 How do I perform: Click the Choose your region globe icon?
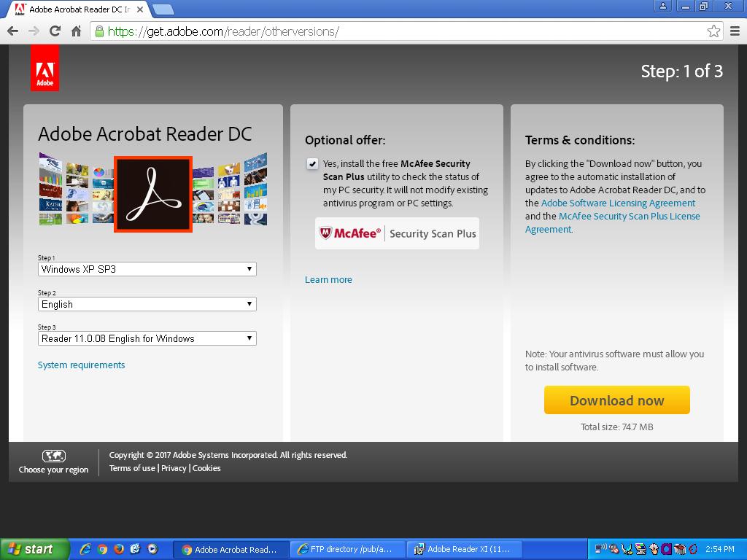pyautogui.click(x=54, y=456)
